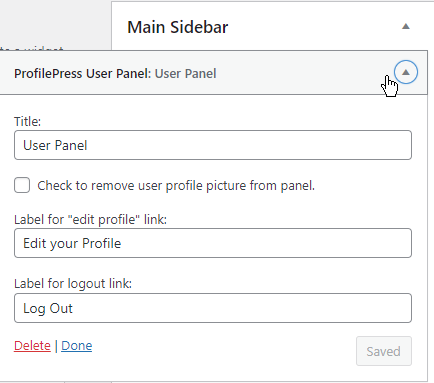Click the bold 'ProfilePress User Panel:' heading text
The width and height of the screenshot is (434, 383).
click(83, 73)
